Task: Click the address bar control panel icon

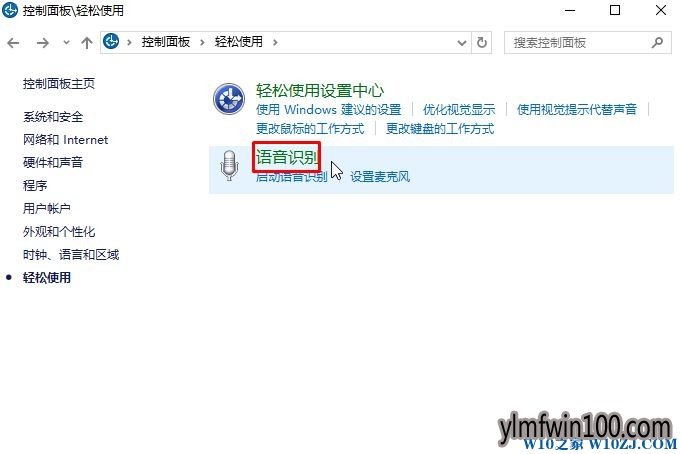Action: (111, 42)
